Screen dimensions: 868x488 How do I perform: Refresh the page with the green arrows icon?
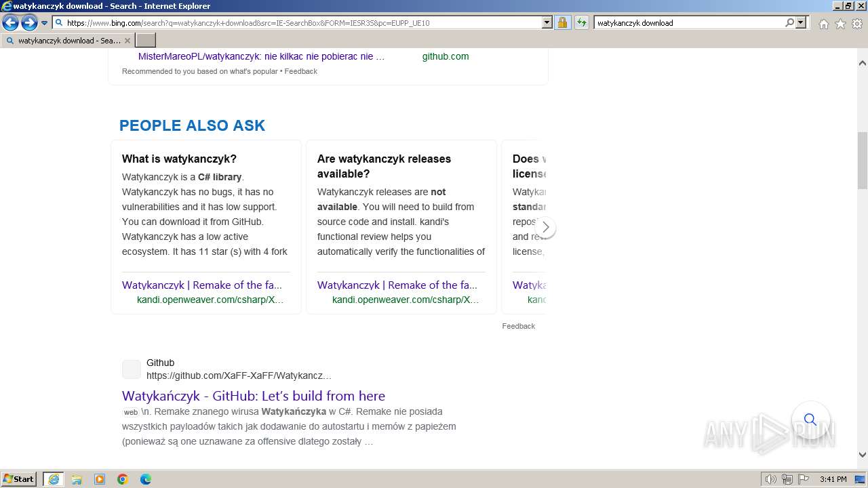pos(581,22)
